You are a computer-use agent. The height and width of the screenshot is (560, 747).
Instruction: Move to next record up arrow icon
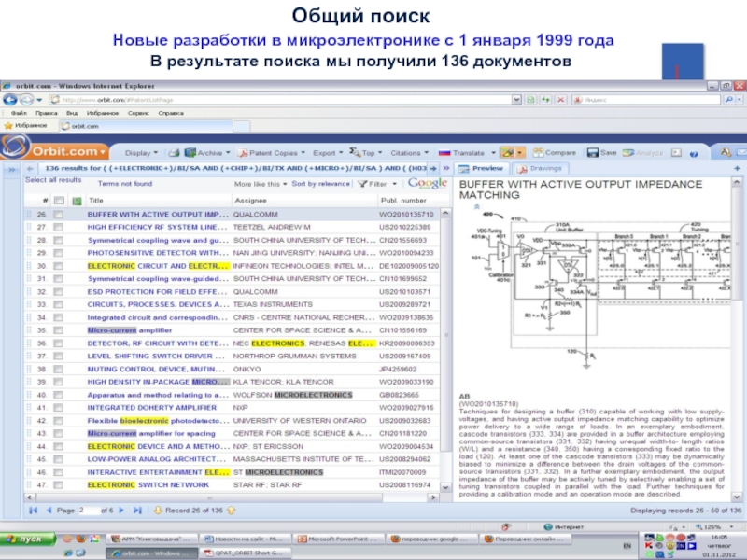pyautogui.click(x=231, y=511)
